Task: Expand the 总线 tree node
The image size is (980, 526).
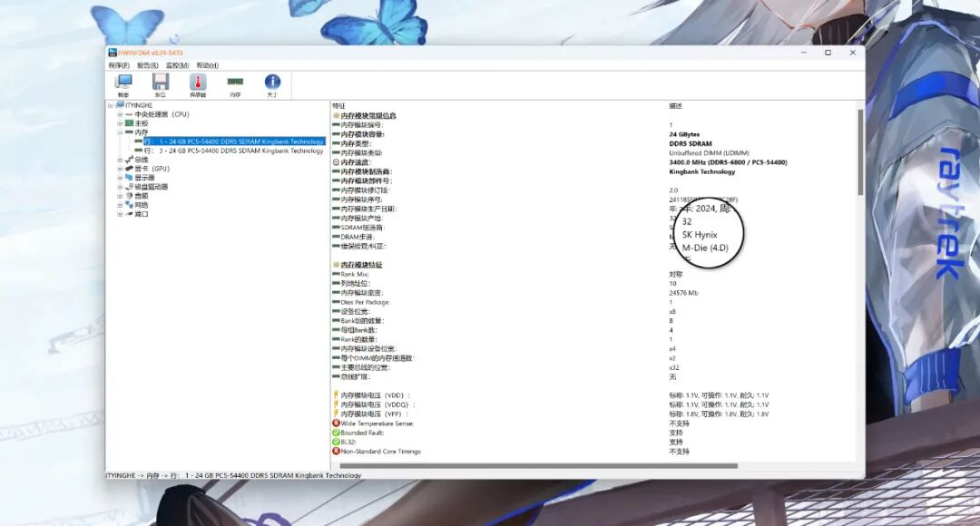Action: pyautogui.click(x=120, y=160)
